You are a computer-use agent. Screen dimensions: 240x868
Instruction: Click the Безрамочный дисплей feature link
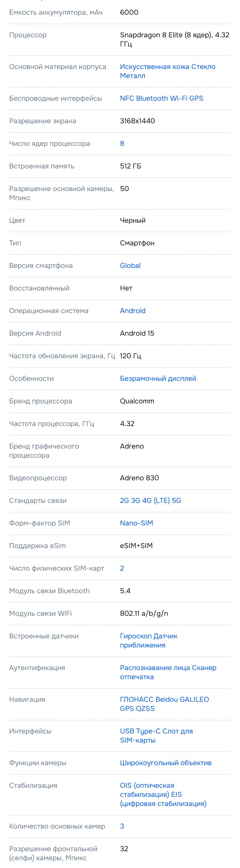(158, 378)
